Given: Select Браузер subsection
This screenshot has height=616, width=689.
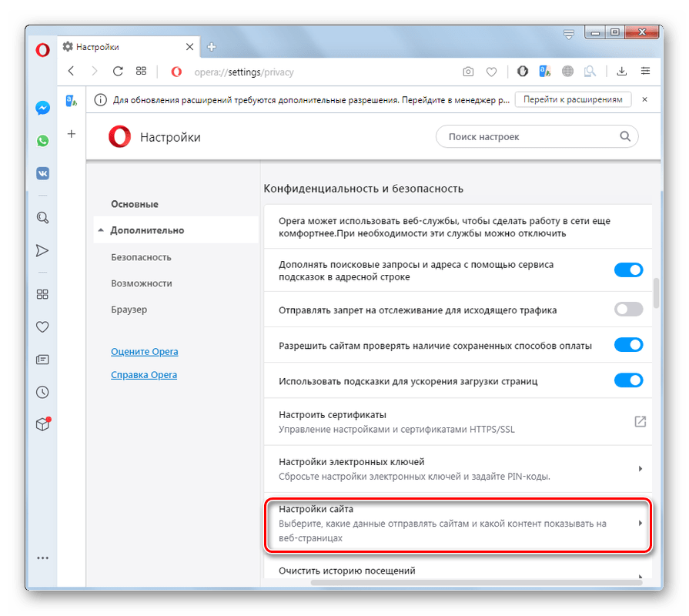Looking at the screenshot, I should pyautogui.click(x=129, y=310).
